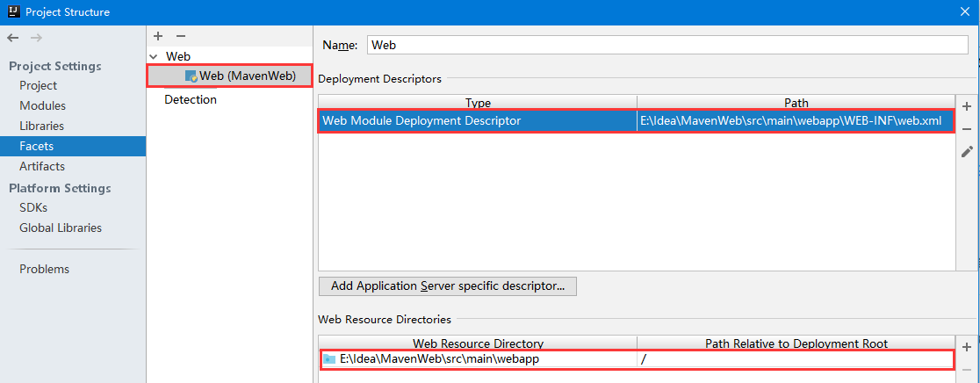Image resolution: width=980 pixels, height=383 pixels.
Task: Click Add Application Server specific descriptor button
Action: [x=448, y=286]
